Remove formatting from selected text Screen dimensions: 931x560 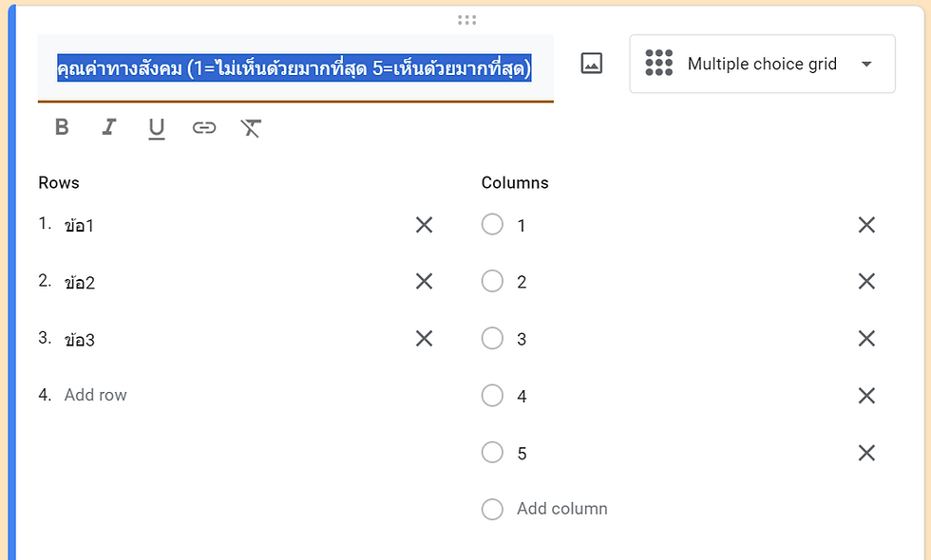pos(250,126)
